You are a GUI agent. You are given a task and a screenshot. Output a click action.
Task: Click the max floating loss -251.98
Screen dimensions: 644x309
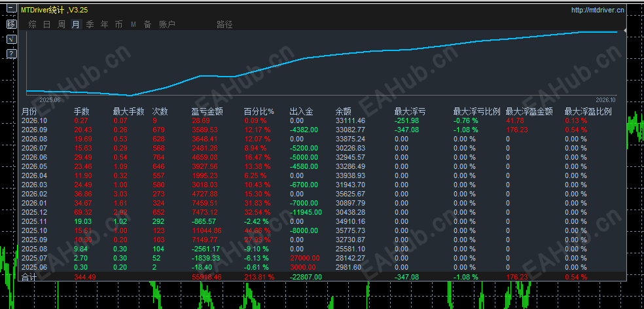[x=406, y=121]
